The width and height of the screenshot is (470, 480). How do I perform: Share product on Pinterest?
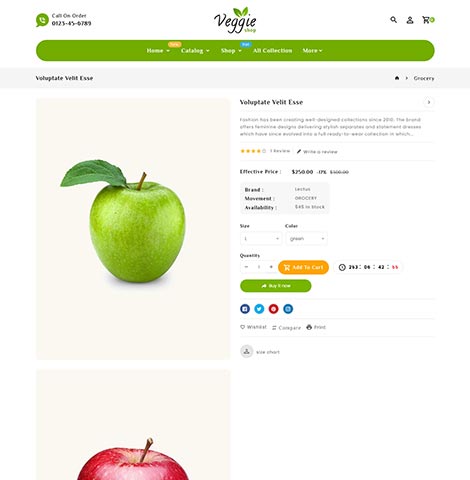pos(273,309)
